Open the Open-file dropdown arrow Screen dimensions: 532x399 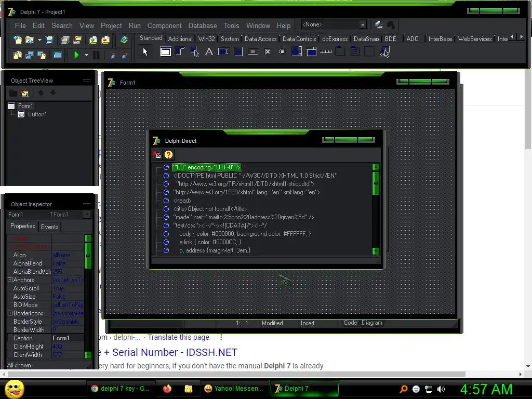tap(39, 39)
